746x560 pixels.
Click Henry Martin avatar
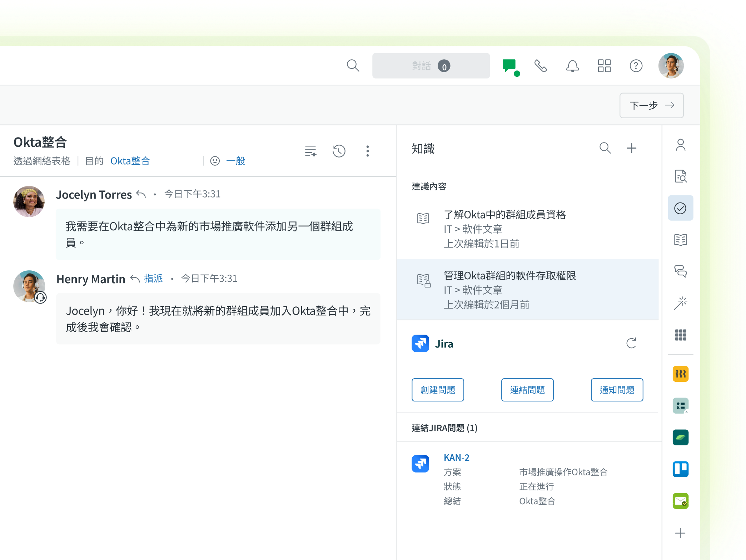(x=29, y=286)
